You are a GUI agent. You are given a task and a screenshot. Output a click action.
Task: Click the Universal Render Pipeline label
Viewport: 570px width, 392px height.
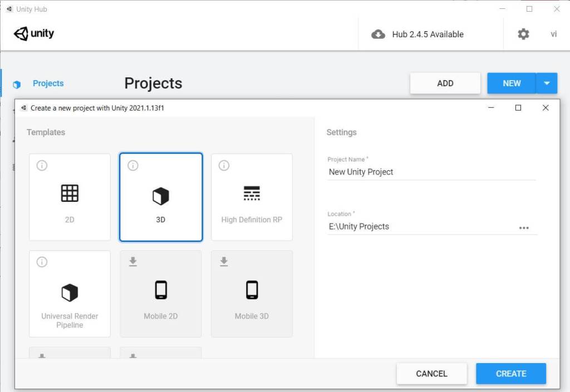pos(70,320)
